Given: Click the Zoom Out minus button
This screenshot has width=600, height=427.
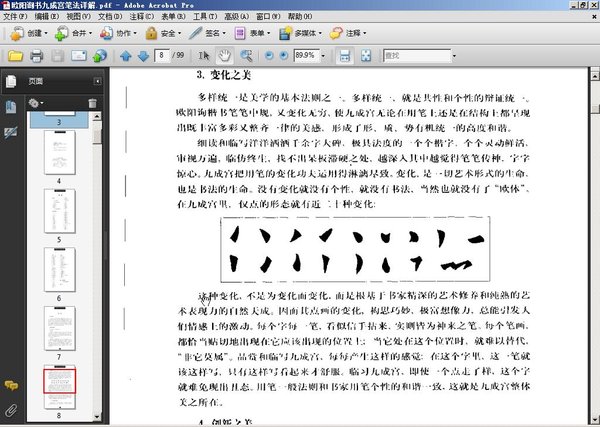Looking at the screenshot, I should [x=269, y=55].
